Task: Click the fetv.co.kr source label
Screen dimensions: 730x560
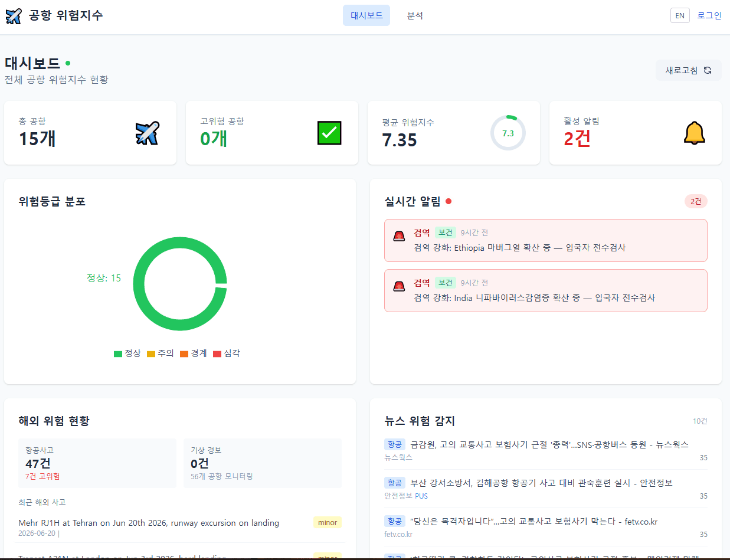Action: [398, 535]
